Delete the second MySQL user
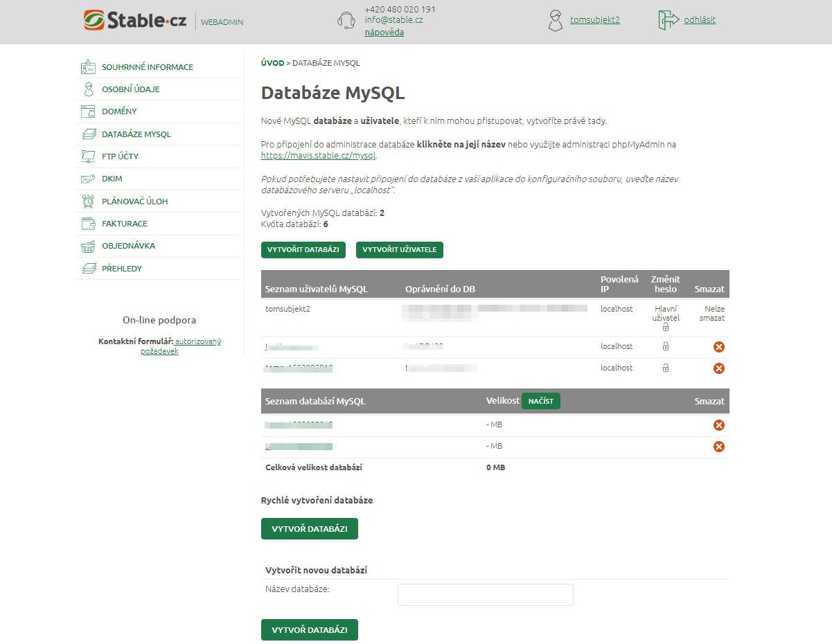This screenshot has height=644, width=832. point(719,347)
